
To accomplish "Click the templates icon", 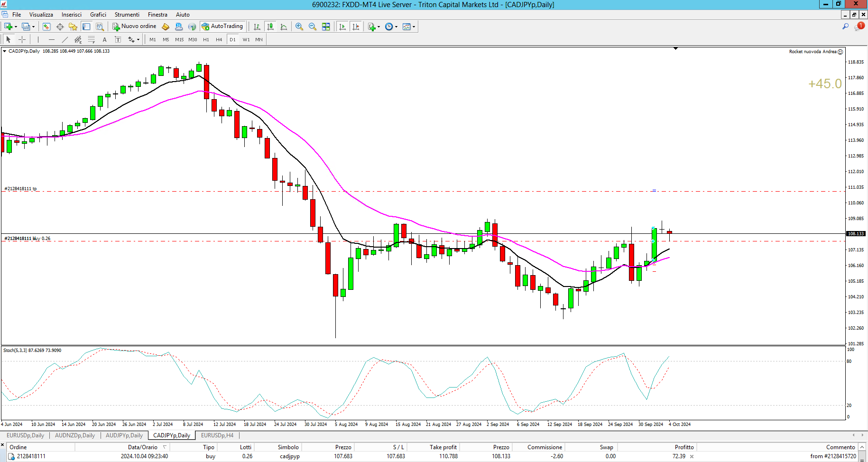I will point(406,27).
